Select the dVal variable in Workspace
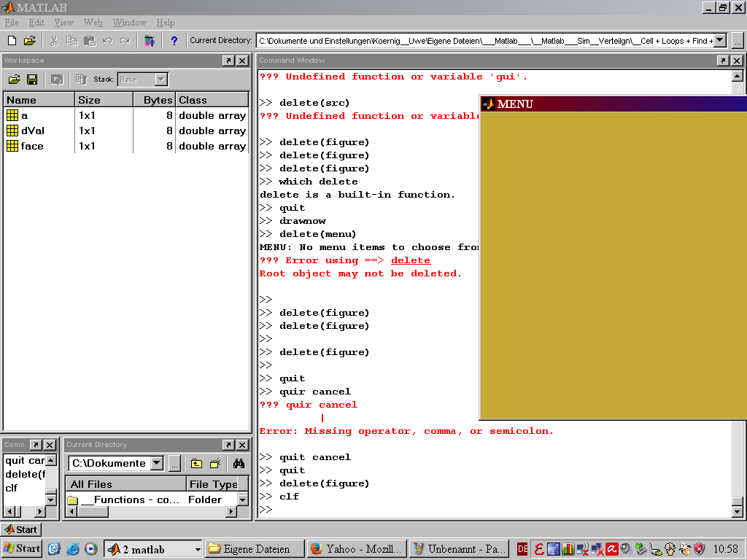This screenshot has width=747, height=560. 34,131
